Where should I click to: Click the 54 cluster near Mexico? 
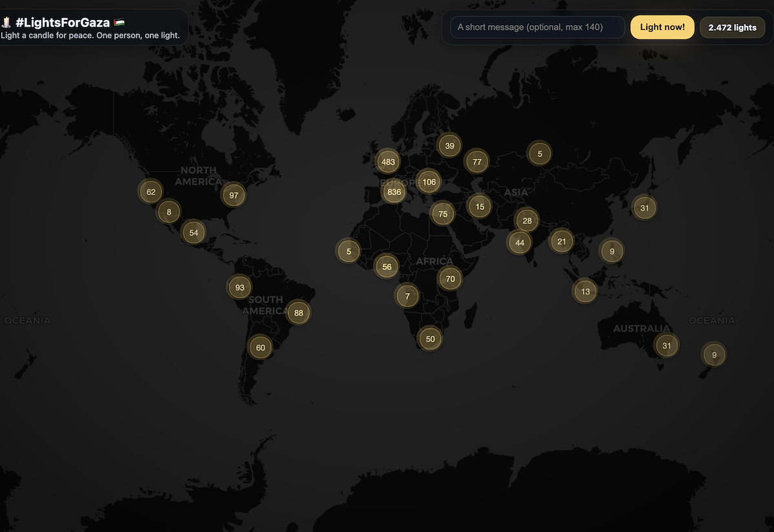194,232
